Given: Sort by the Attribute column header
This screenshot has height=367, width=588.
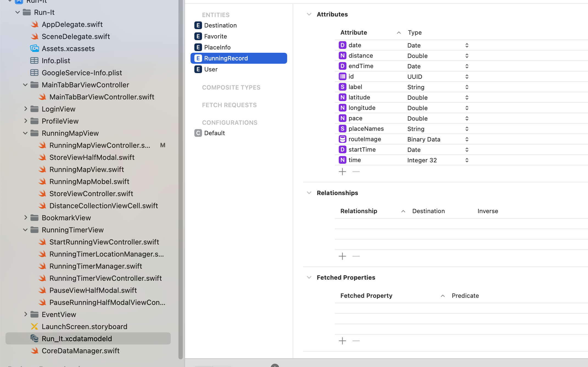Looking at the screenshot, I should pos(354,32).
